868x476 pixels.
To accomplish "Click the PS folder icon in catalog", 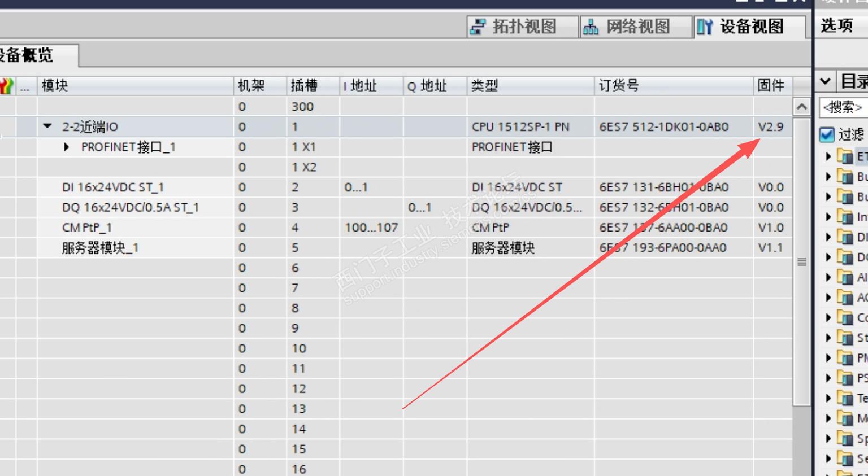I will (845, 378).
